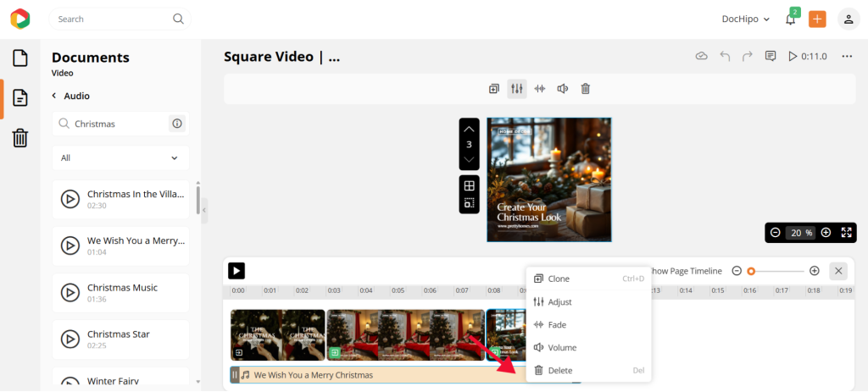Click the Square Video document title

pyautogui.click(x=281, y=57)
